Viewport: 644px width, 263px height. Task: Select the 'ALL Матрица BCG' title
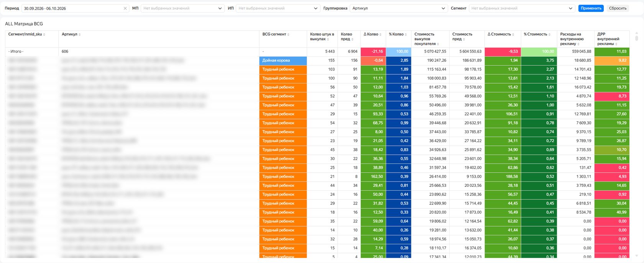point(24,24)
